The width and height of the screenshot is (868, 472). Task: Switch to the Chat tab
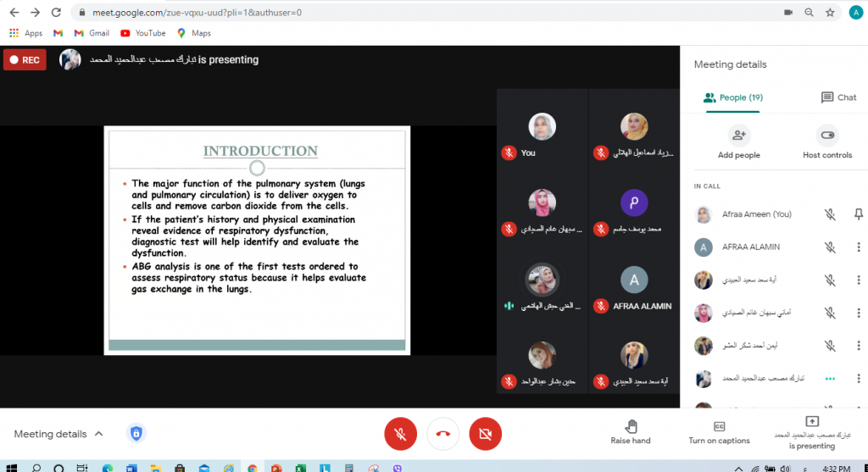[x=838, y=97]
